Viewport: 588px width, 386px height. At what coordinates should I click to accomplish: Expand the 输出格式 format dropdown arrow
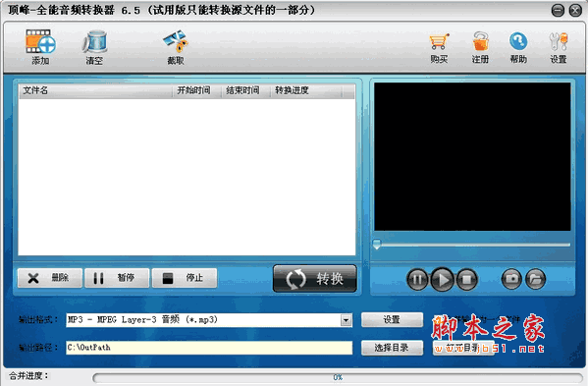tap(347, 320)
